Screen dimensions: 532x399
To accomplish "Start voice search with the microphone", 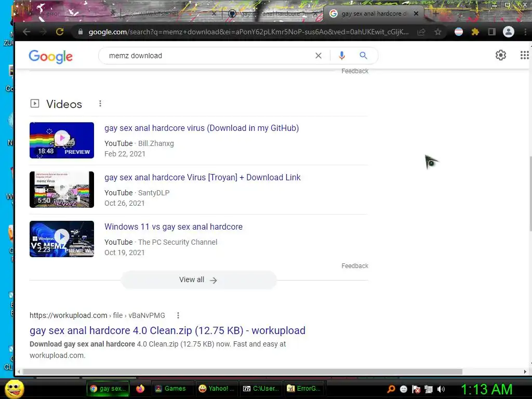I will (342, 56).
